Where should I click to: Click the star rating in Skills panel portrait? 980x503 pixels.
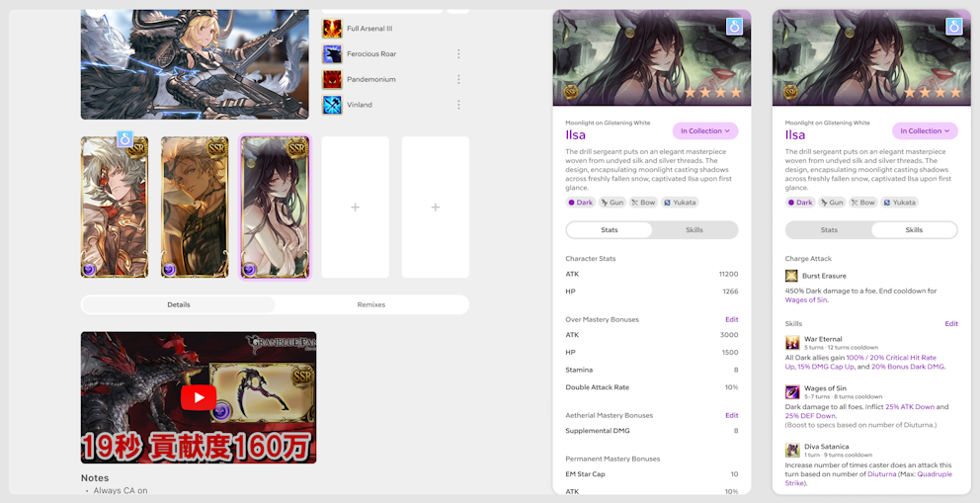pyautogui.click(x=933, y=93)
